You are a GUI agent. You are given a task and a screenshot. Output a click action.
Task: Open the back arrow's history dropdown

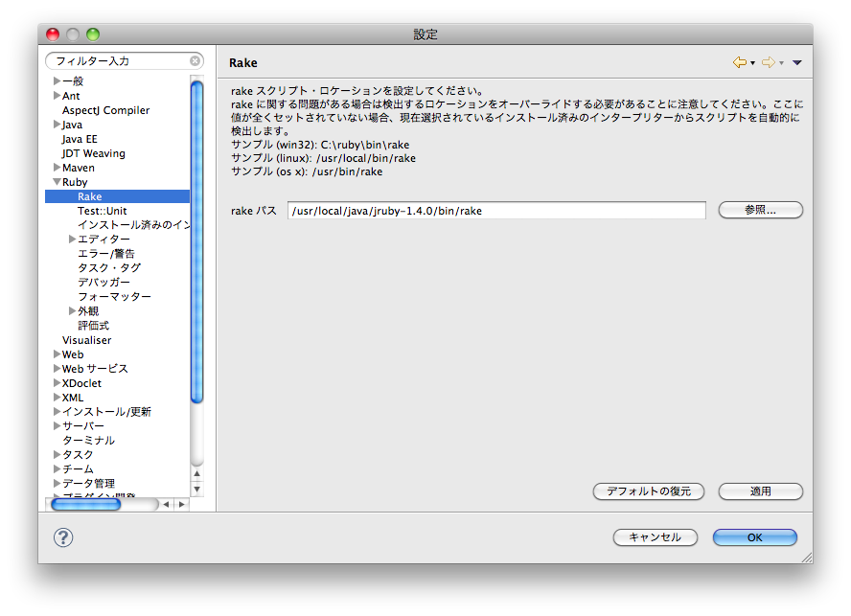(x=750, y=61)
